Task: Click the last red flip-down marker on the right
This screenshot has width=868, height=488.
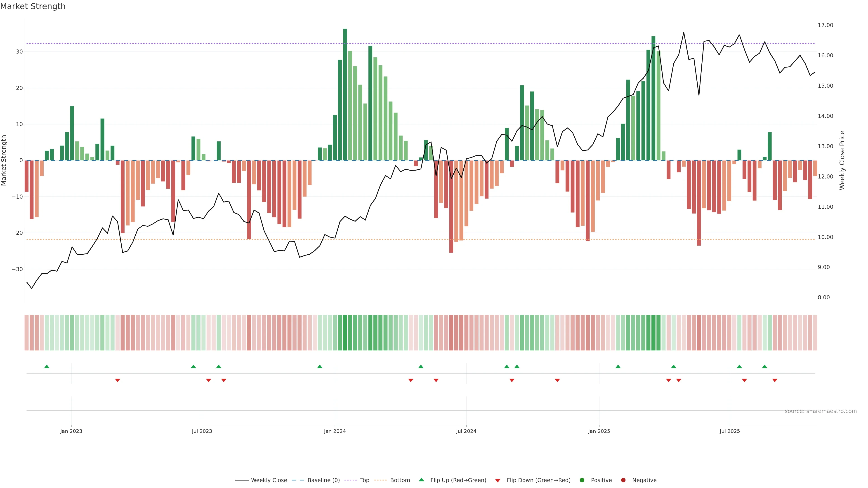Action: click(x=775, y=380)
